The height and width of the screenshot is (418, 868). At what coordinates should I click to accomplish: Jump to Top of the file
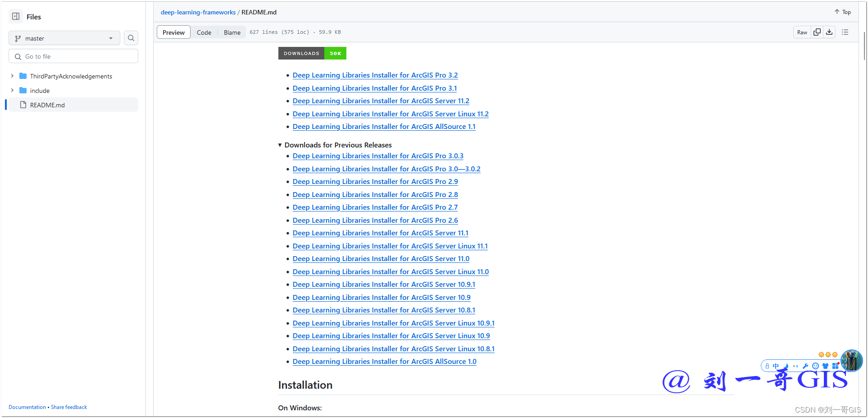[x=842, y=12]
